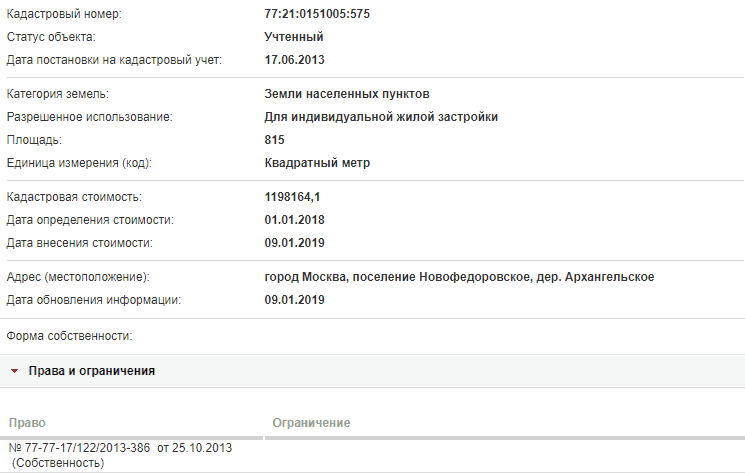Click cost determination date 01.01.2018

click(294, 220)
